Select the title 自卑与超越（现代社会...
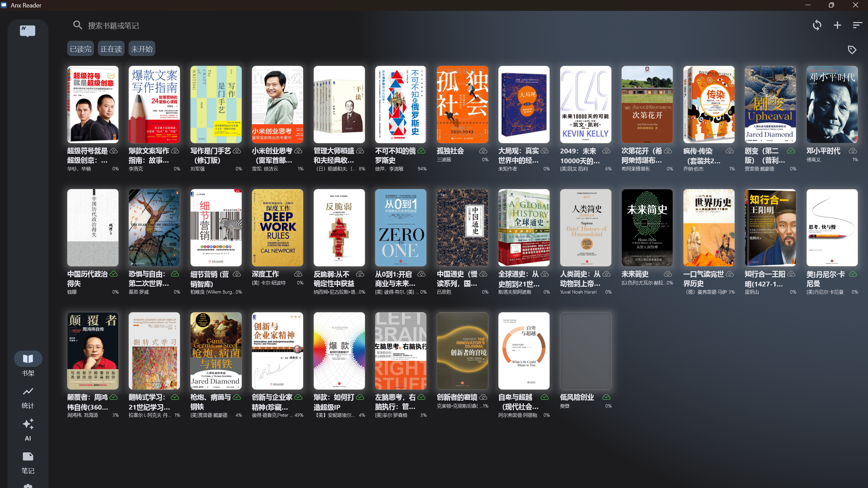The image size is (868, 488). 519,402
